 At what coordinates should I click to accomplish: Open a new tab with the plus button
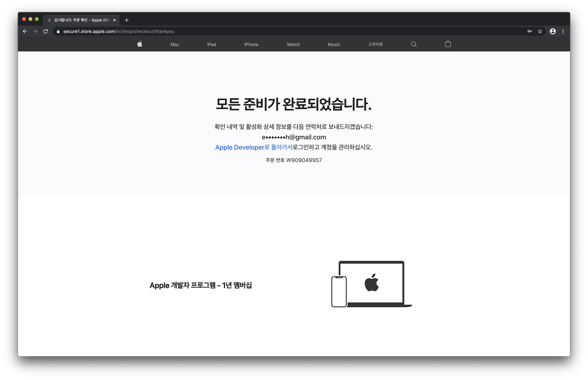click(127, 20)
